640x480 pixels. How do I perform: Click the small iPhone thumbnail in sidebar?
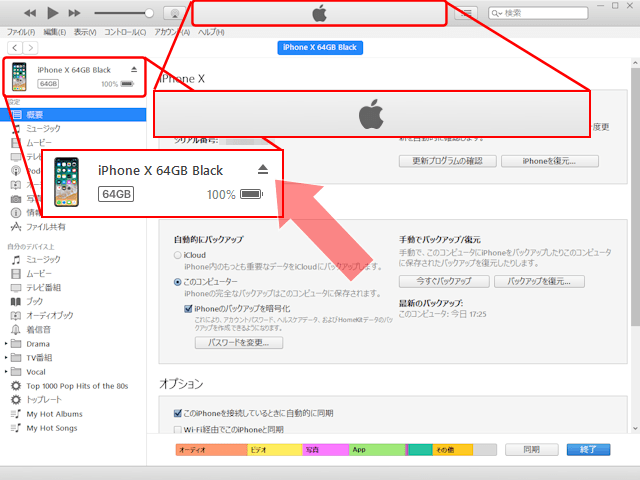tap(19, 76)
